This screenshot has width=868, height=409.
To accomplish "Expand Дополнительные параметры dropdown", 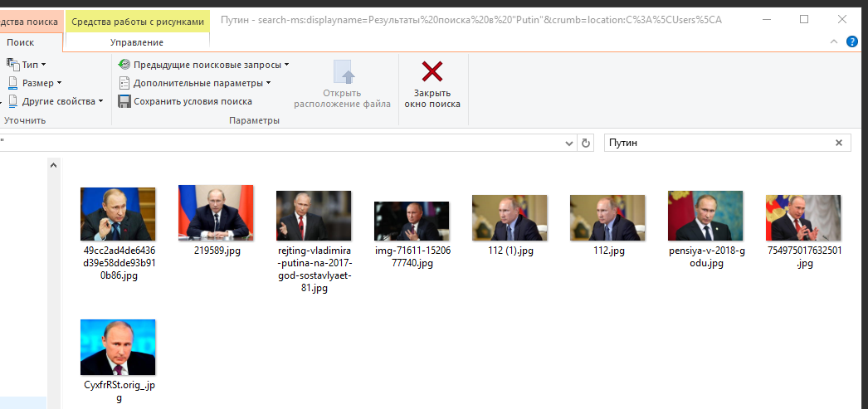I will coord(195,83).
